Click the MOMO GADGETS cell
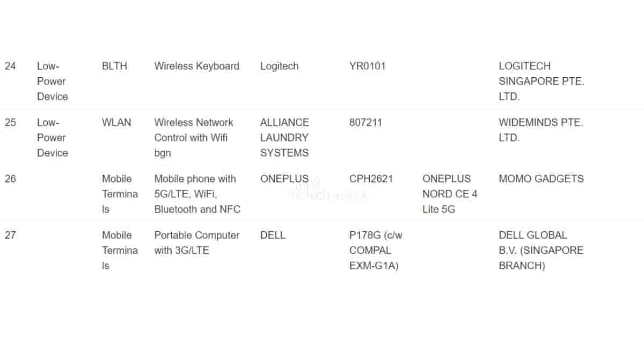644x362 pixels. click(x=541, y=179)
